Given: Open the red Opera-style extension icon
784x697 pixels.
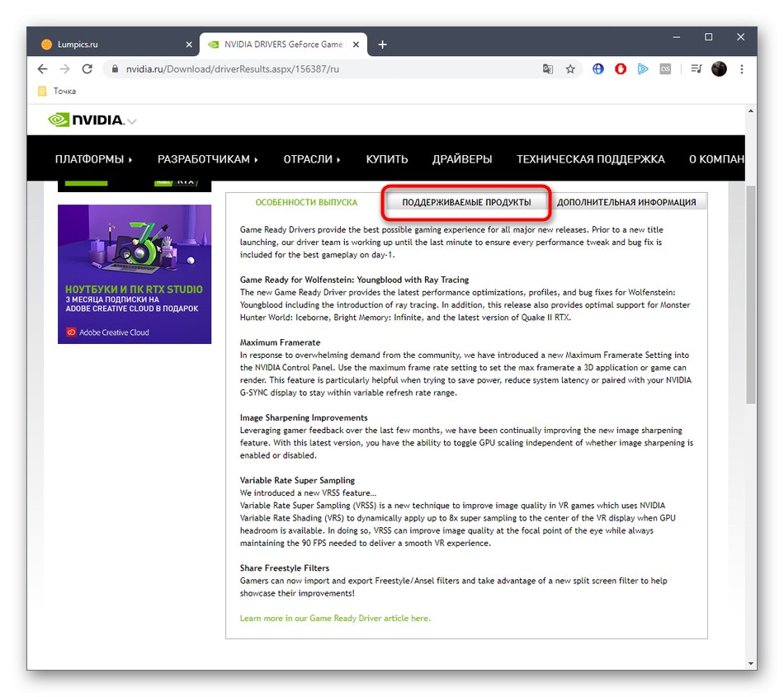Looking at the screenshot, I should click(621, 69).
